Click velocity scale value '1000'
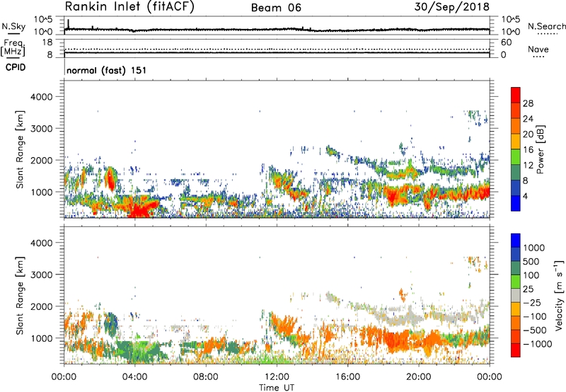The height and width of the screenshot is (392, 566). 534,248
